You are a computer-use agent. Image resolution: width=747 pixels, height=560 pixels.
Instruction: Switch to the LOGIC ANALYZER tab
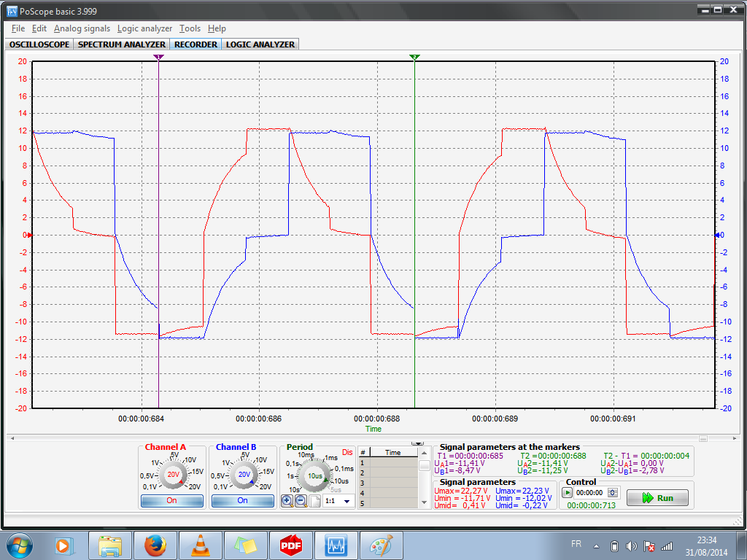pyautogui.click(x=260, y=44)
